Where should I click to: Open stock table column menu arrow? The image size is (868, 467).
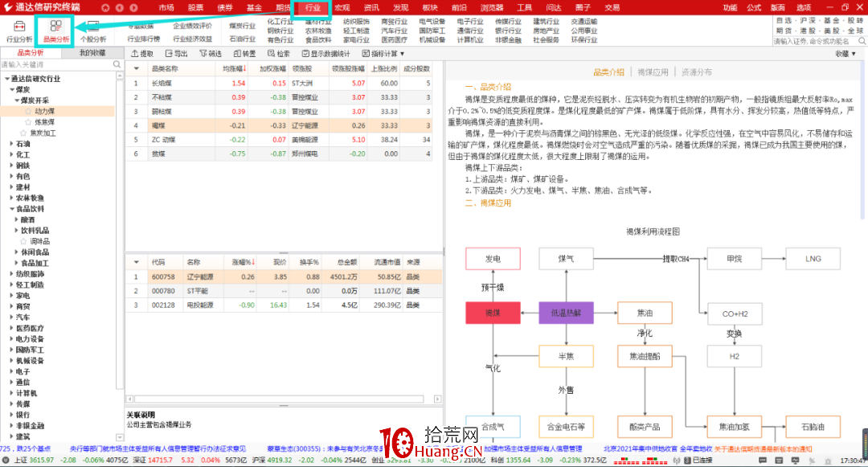point(136,262)
